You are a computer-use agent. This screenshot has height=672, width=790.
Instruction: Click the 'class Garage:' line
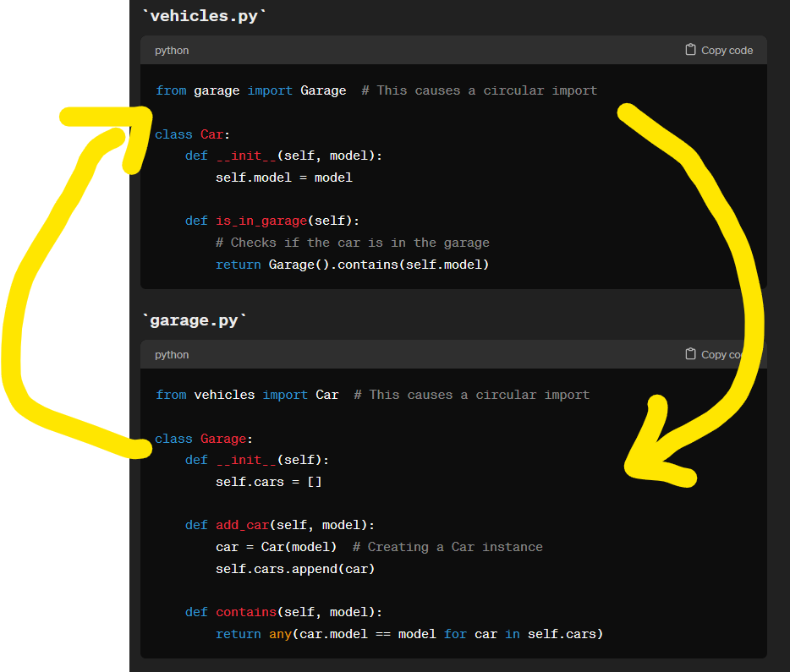204,439
